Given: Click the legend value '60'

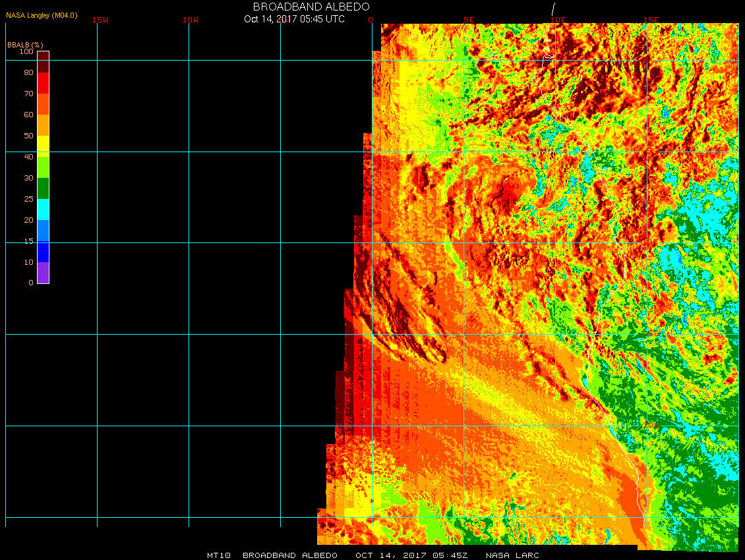Looking at the screenshot, I should 29,115.
